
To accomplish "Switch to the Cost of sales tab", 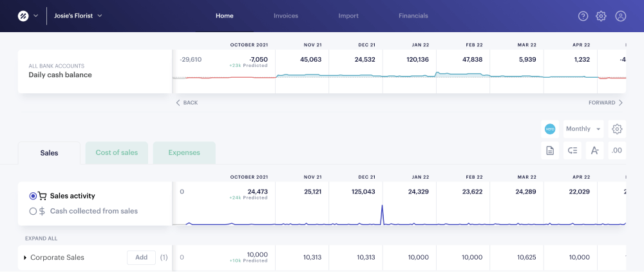I will coord(117,152).
